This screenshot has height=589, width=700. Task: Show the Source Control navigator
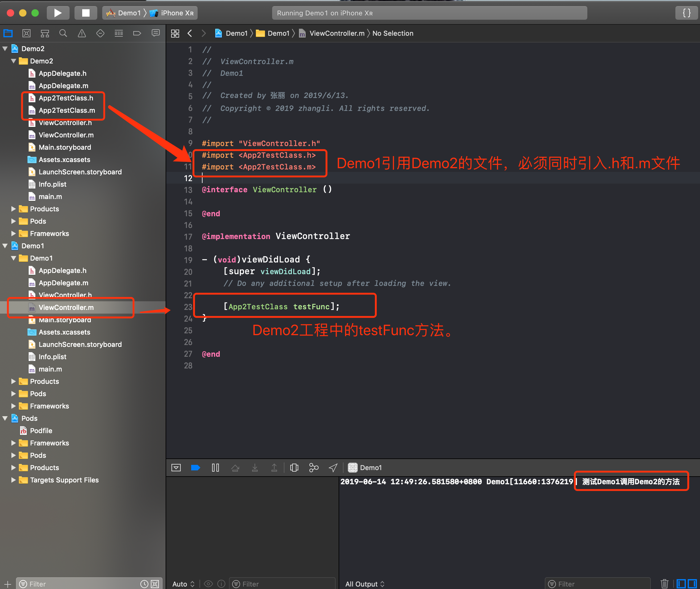coord(26,33)
